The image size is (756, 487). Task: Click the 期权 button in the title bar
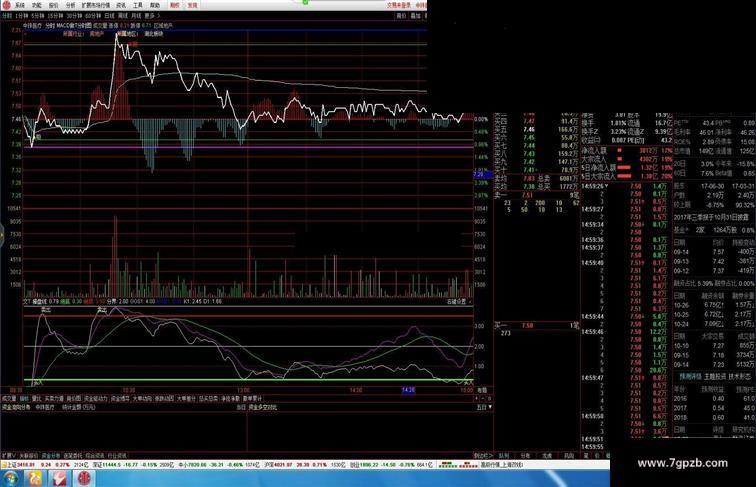175,5
